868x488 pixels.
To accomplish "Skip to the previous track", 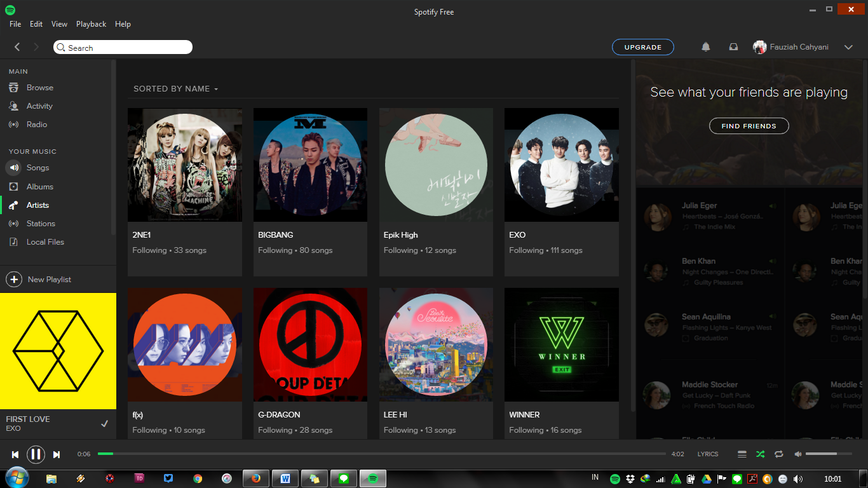I will 15,454.
